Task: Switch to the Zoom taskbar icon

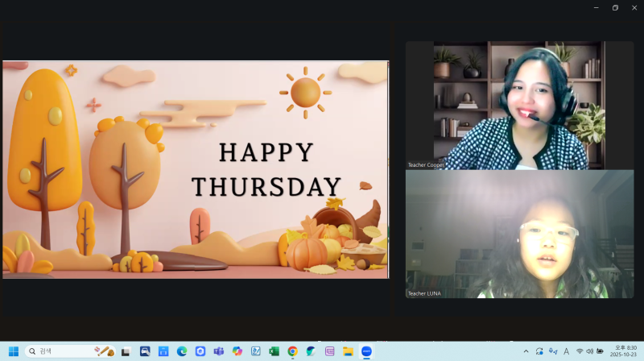Action: tap(366, 351)
